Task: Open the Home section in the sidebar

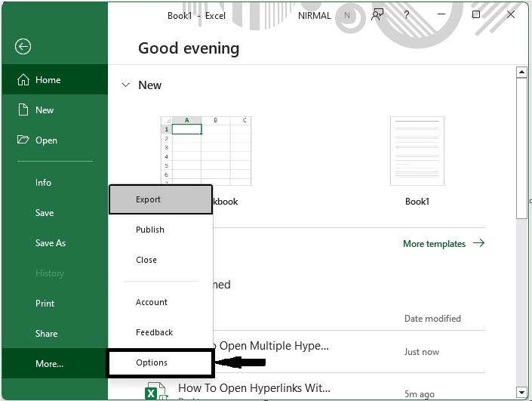Action: [54, 80]
